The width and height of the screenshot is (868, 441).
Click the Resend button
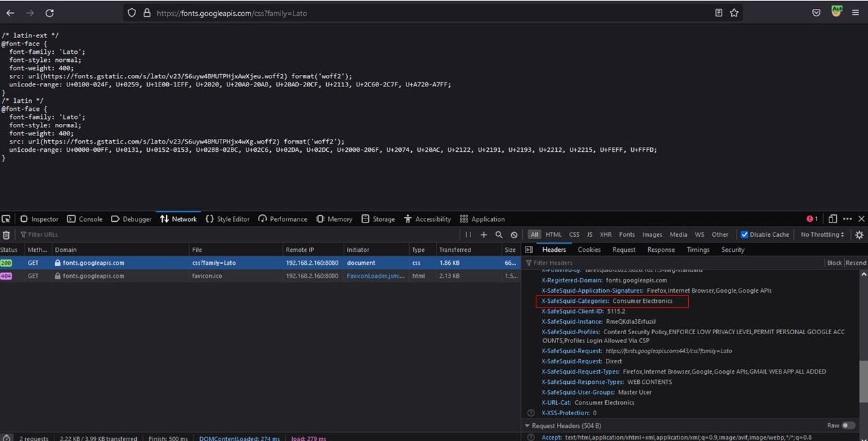[856, 263]
